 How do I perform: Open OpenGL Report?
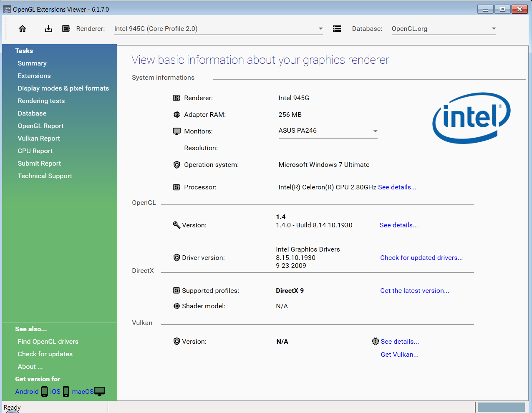pyautogui.click(x=40, y=126)
